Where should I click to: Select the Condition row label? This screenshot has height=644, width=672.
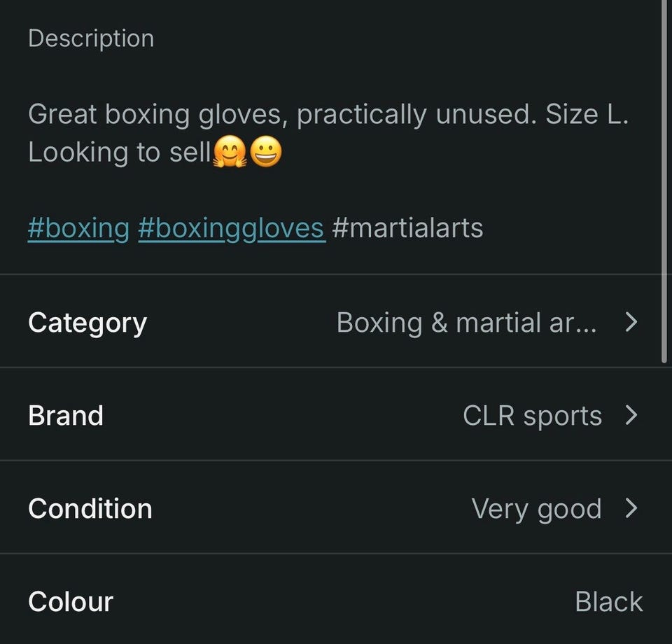click(x=90, y=509)
